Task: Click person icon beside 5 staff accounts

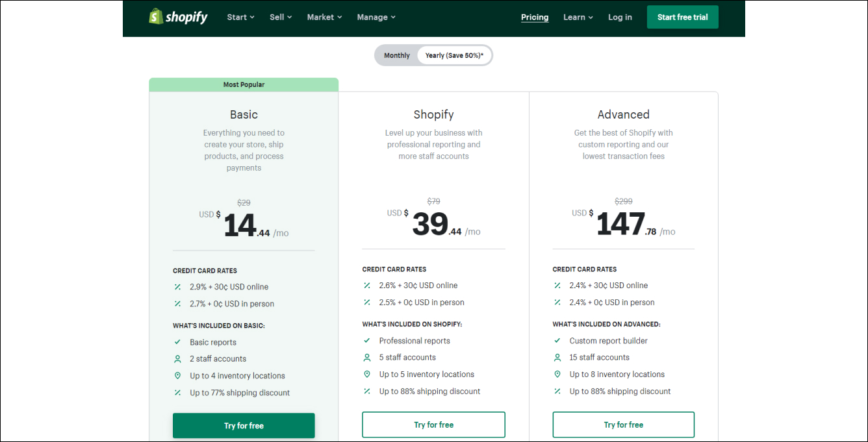Action: (x=367, y=358)
